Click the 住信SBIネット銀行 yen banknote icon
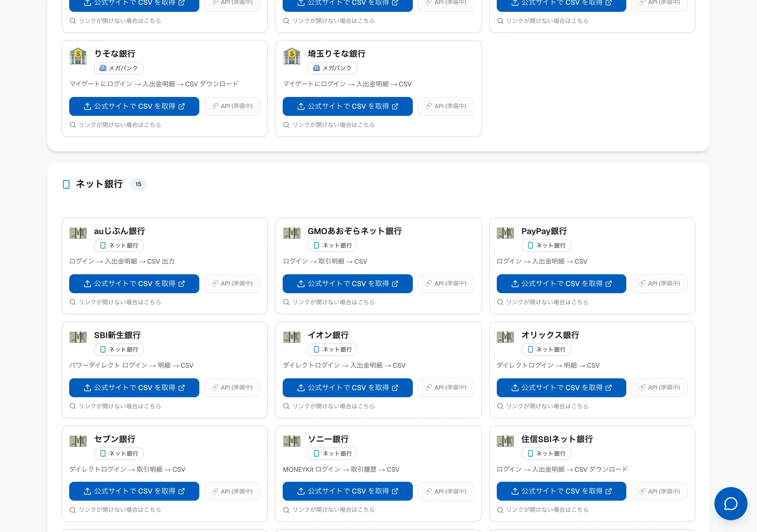Viewport: 757px width, 532px height. tap(505, 441)
